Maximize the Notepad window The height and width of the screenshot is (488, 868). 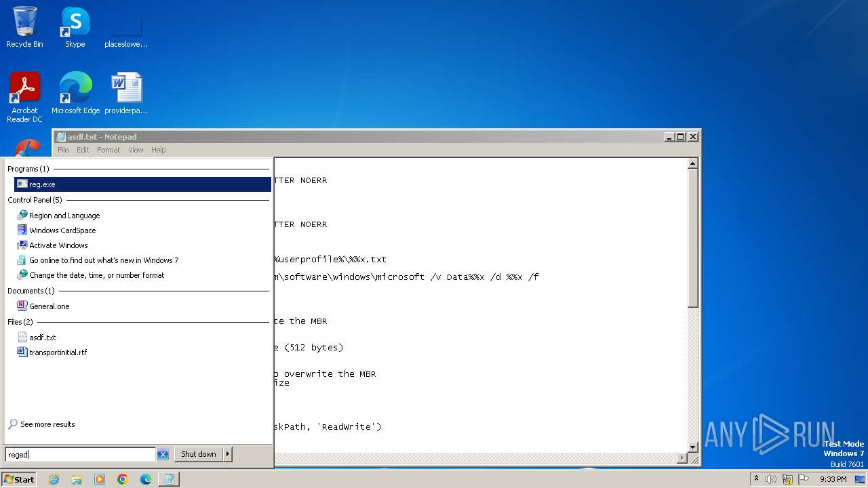(x=681, y=136)
